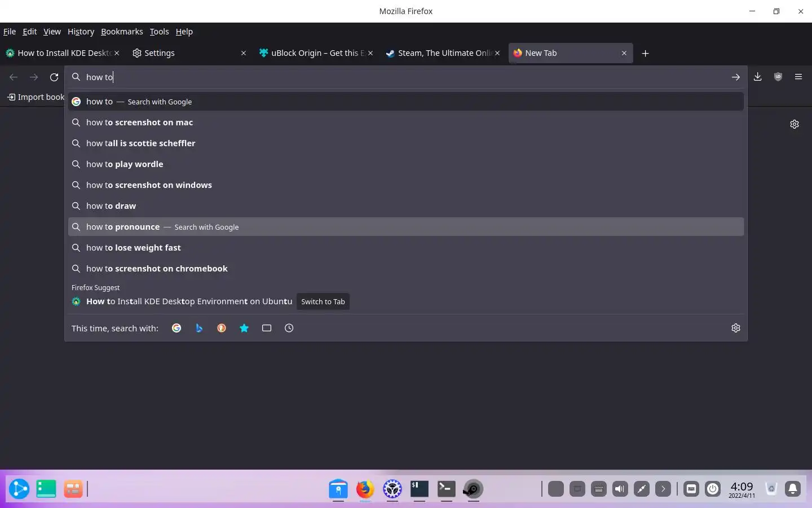Open the Downloads toolbar icon
This screenshot has width=812, height=508.
pos(758,77)
